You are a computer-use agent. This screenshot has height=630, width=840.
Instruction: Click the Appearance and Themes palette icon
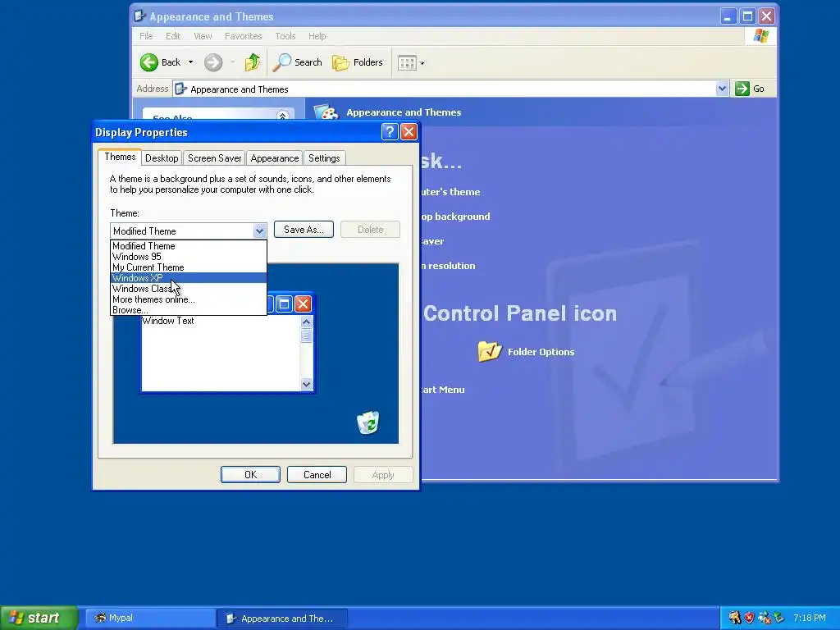(326, 112)
